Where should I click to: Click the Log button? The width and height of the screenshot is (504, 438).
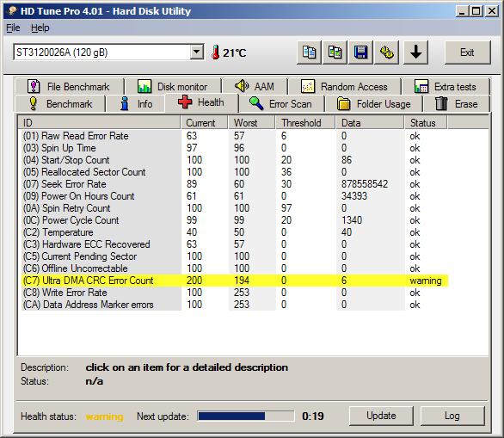(452, 416)
